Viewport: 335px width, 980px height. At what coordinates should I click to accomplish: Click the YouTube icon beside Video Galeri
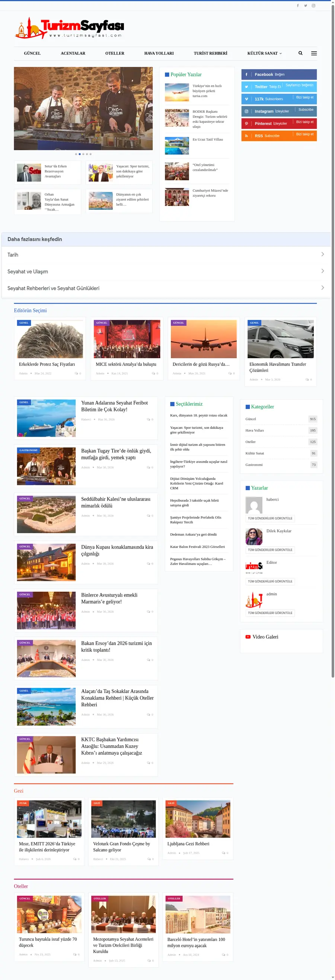click(248, 637)
